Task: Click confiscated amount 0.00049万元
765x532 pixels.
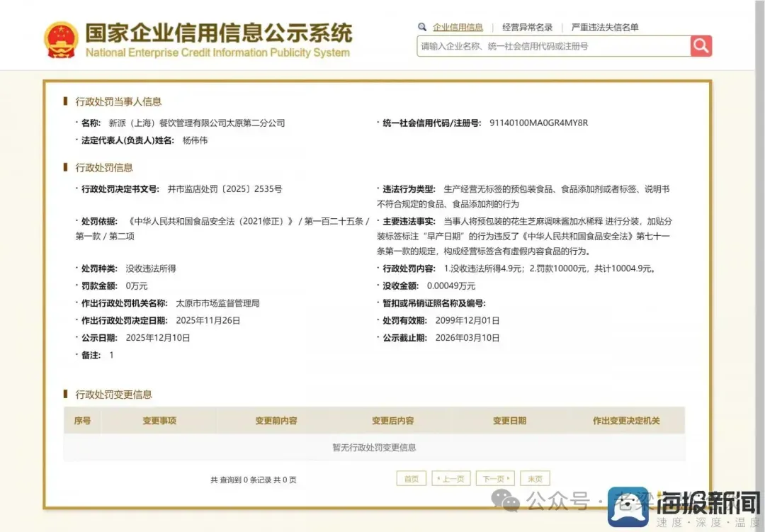Action: coord(450,286)
